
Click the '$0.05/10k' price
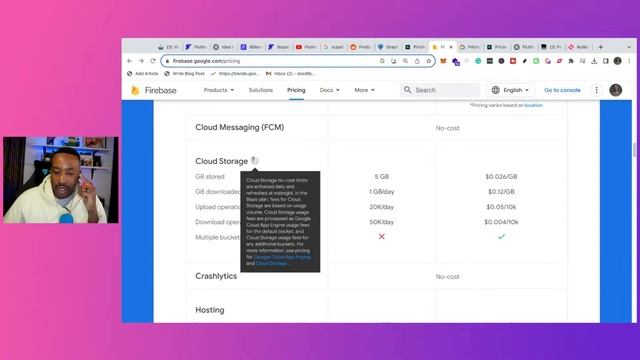point(501,207)
